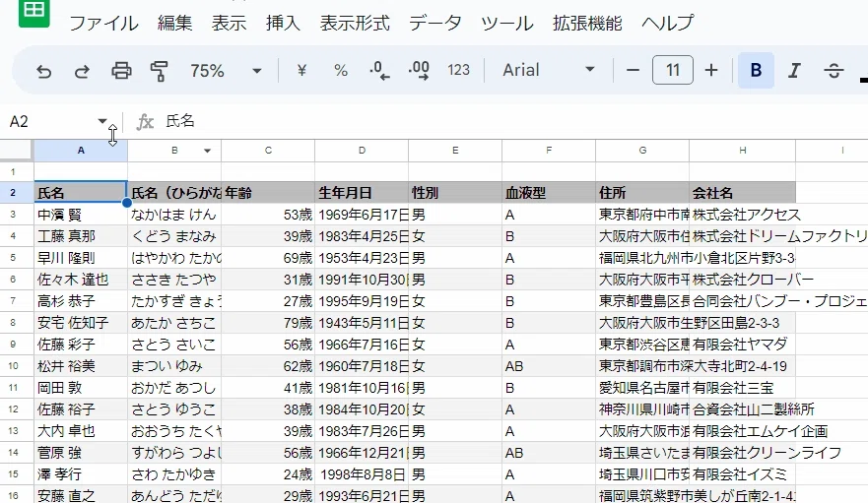
Task: Open the ヘルプ menu
Action: [668, 24]
